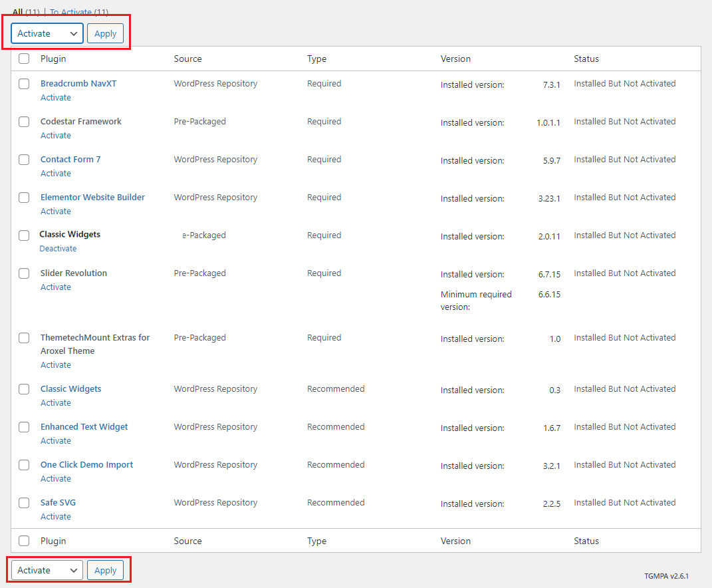Open the Safe SVG plugin link
The image size is (712, 588).
click(58, 503)
